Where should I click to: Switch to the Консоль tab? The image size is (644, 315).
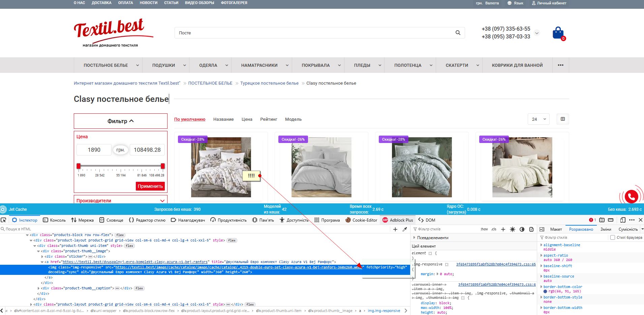click(54, 220)
